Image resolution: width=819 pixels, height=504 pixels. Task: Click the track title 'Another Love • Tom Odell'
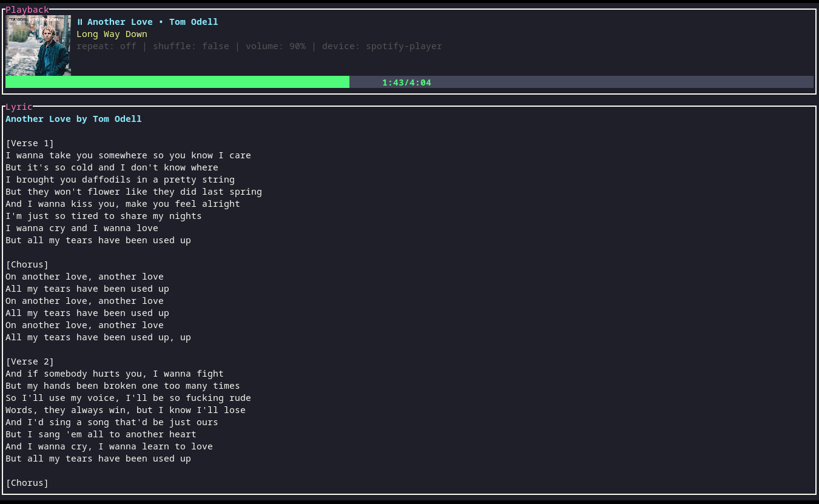153,22
